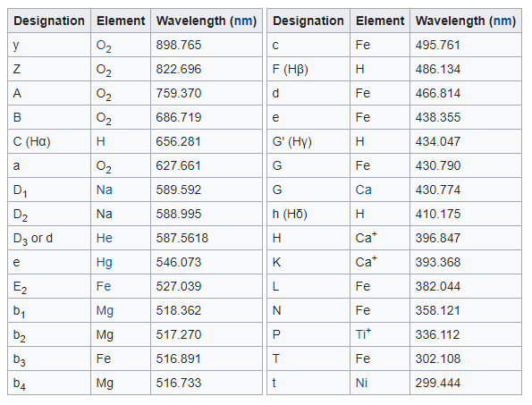This screenshot has height=405, width=532.
Task: Select the wavelength value 466.814
Action: 438,93
